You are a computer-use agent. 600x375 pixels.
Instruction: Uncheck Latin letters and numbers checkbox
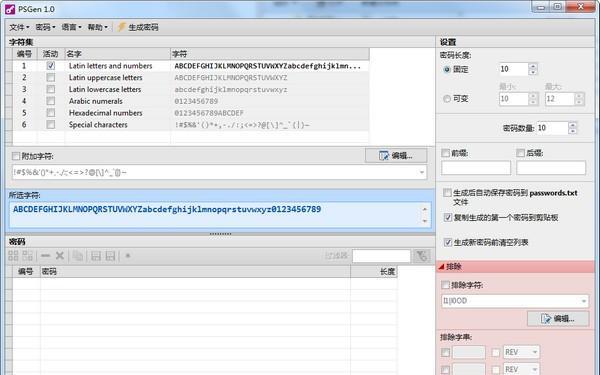point(51,66)
